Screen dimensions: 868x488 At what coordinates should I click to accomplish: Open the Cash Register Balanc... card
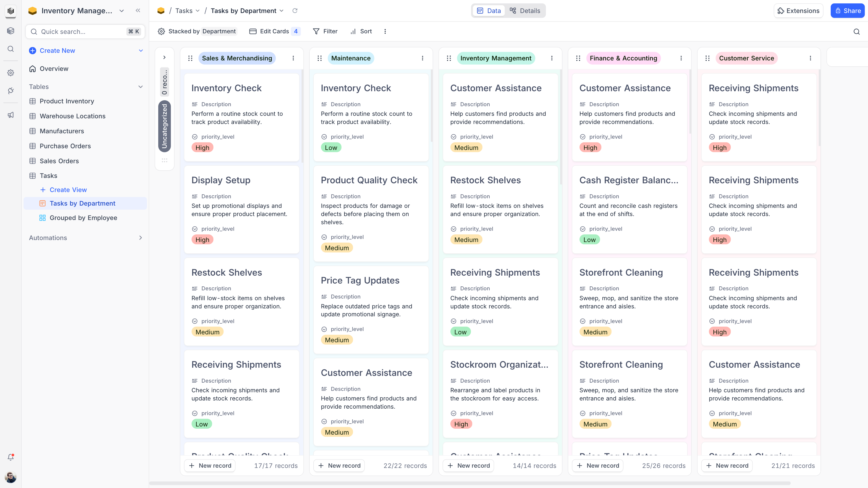pos(630,210)
